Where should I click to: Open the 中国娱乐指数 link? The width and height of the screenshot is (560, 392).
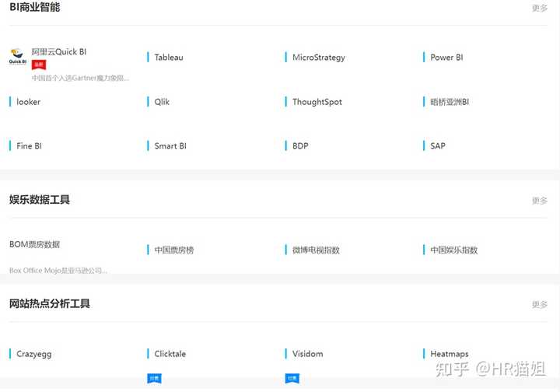pos(453,250)
